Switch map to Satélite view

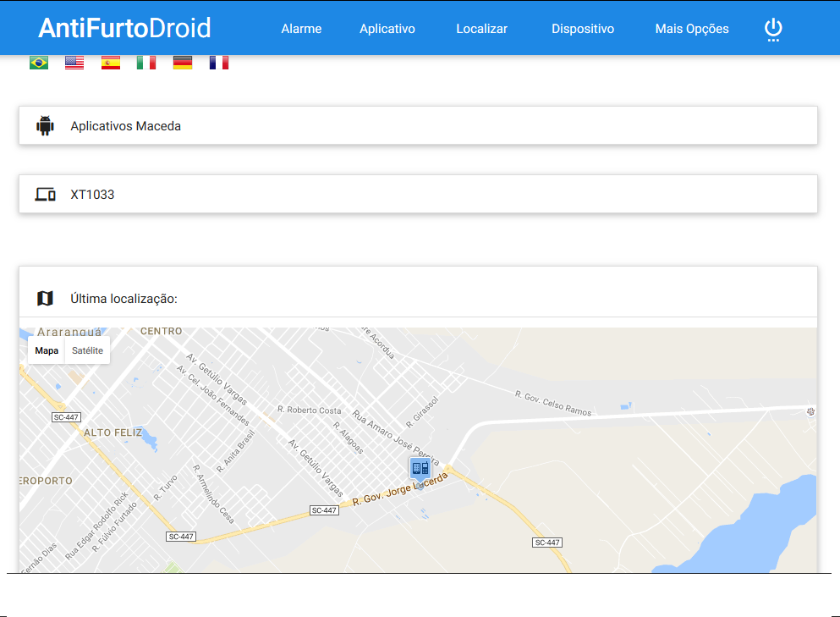coord(87,350)
